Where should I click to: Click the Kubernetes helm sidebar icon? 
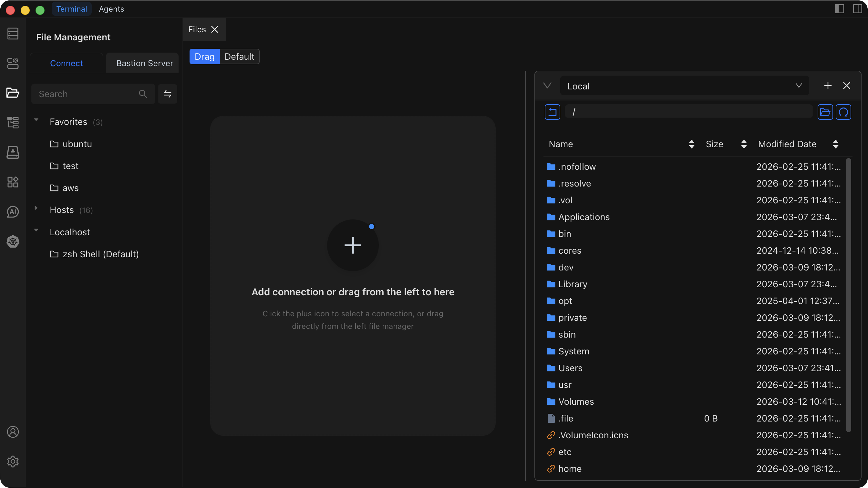pos(13,241)
